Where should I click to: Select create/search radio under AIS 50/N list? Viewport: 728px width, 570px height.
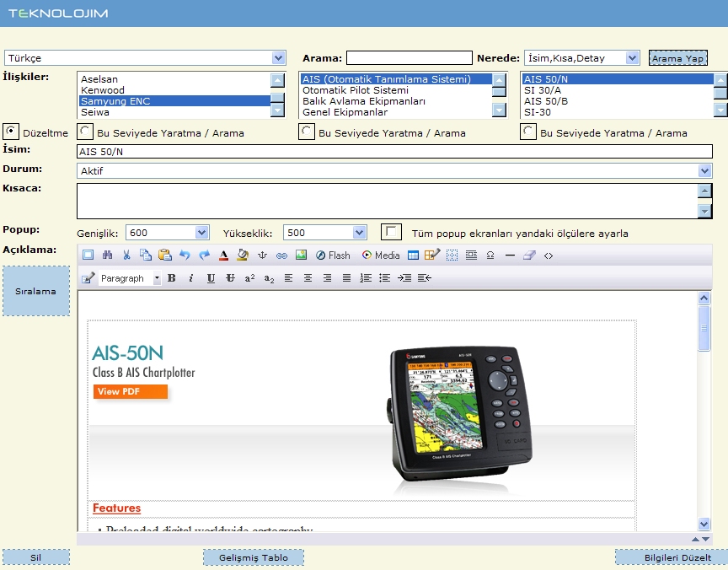[x=528, y=132]
